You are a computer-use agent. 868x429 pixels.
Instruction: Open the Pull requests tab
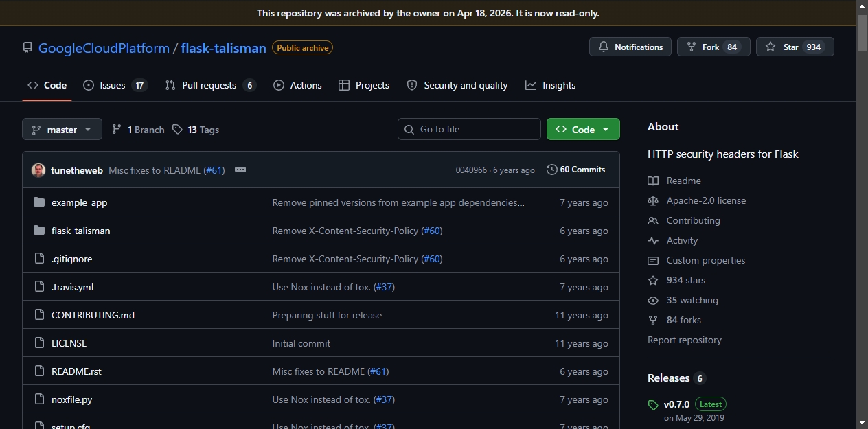point(210,85)
